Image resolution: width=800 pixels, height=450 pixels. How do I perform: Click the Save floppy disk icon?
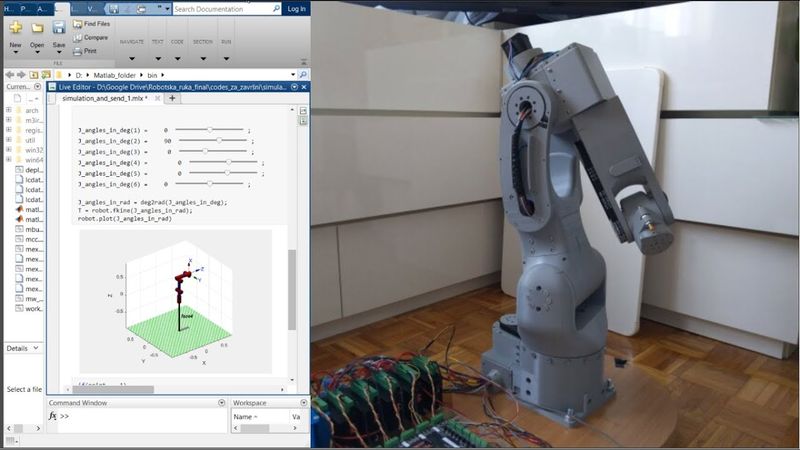point(59,28)
